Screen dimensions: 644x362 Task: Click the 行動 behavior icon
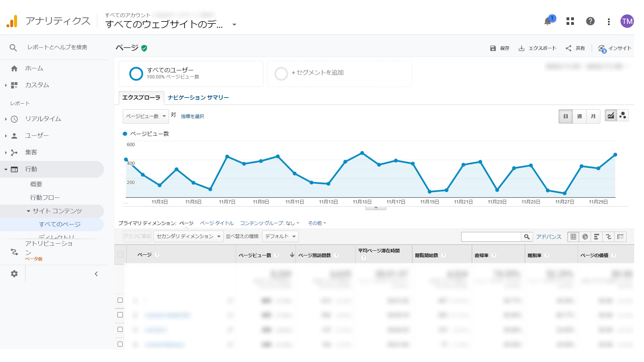14,169
